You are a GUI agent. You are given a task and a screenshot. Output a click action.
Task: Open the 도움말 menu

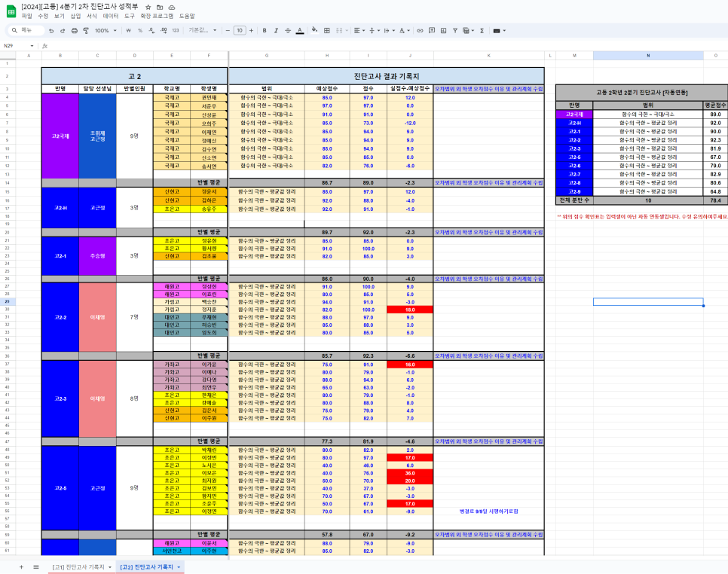pos(187,17)
